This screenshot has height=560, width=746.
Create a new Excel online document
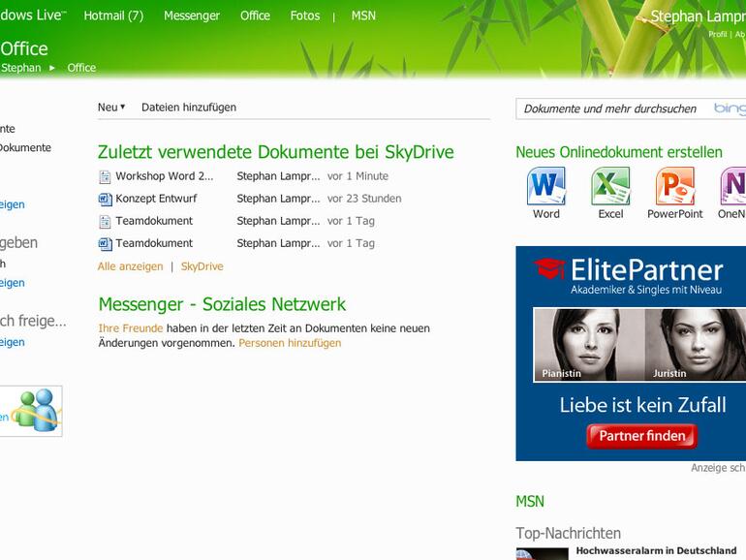(610, 193)
